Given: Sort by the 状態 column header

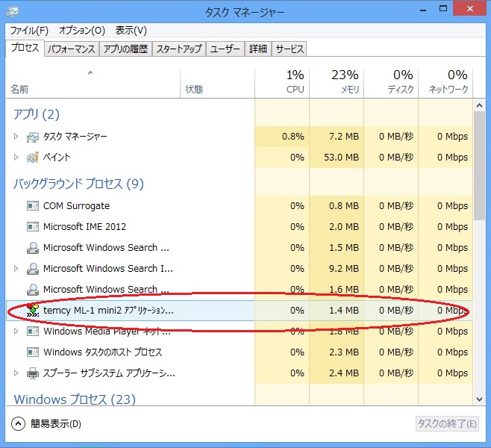Looking at the screenshot, I should (x=217, y=83).
